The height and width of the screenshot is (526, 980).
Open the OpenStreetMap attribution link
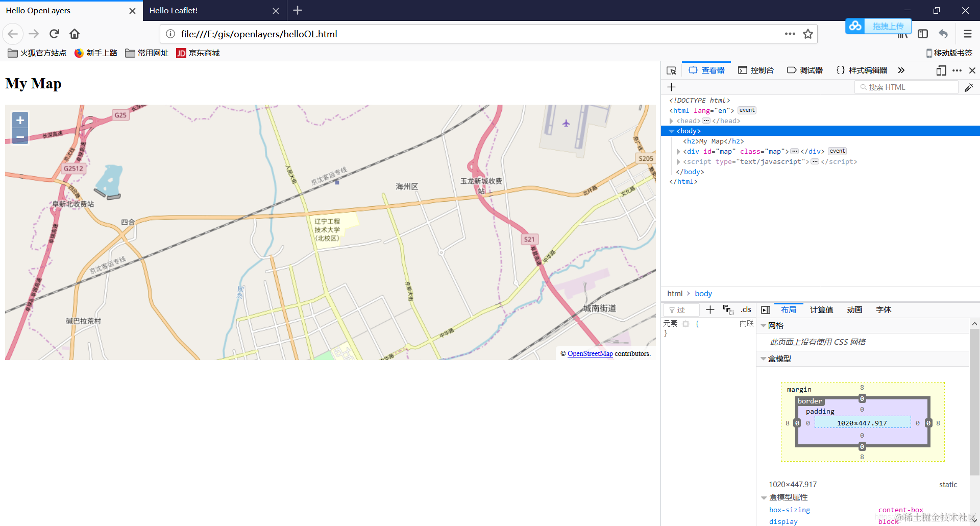click(590, 353)
